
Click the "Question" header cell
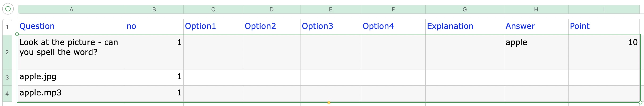coord(71,26)
